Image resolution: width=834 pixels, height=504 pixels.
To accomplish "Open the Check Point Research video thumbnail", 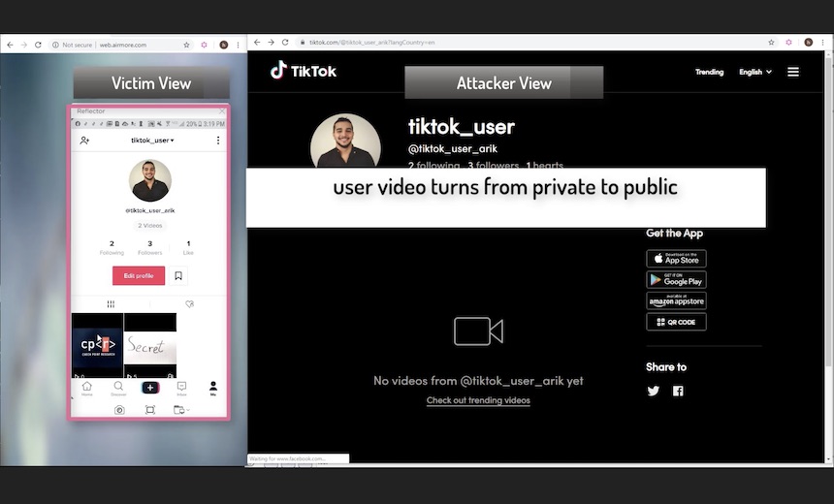I will coord(98,346).
